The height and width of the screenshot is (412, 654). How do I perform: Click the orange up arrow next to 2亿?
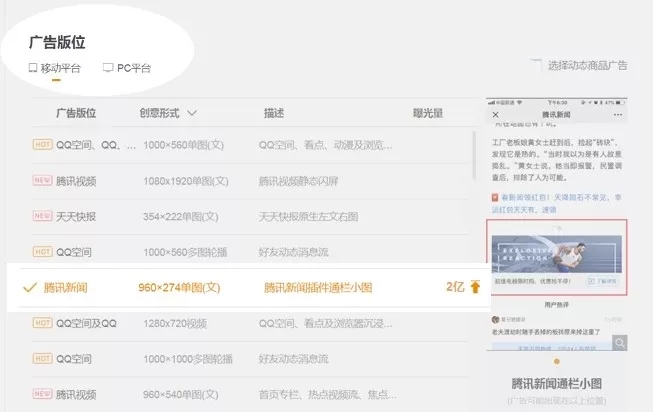[x=474, y=287]
